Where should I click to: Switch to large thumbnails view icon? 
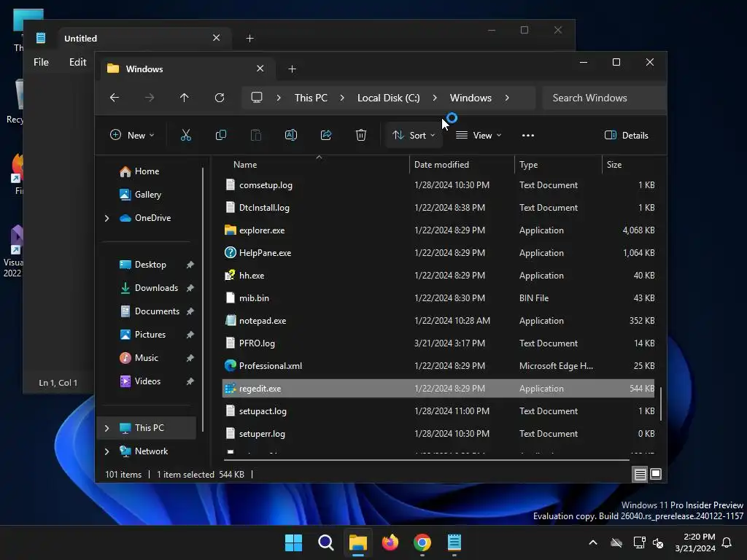click(x=656, y=474)
